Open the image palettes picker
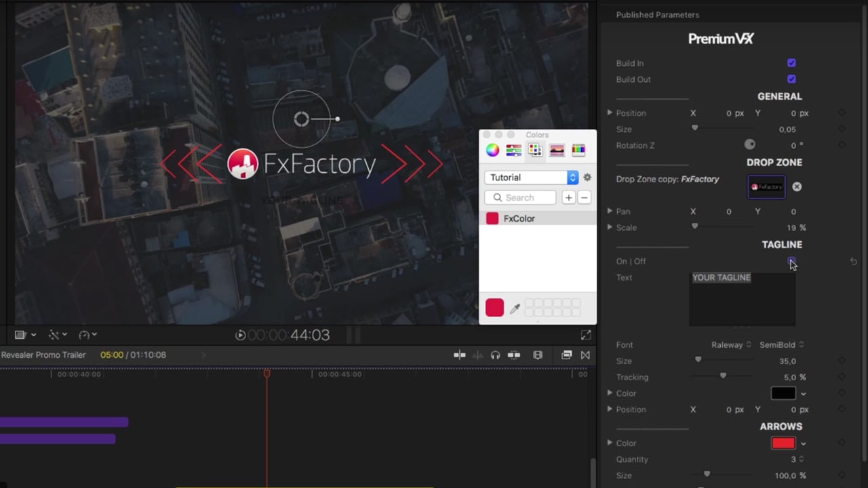Image resolution: width=868 pixels, height=488 pixels. 557,150
